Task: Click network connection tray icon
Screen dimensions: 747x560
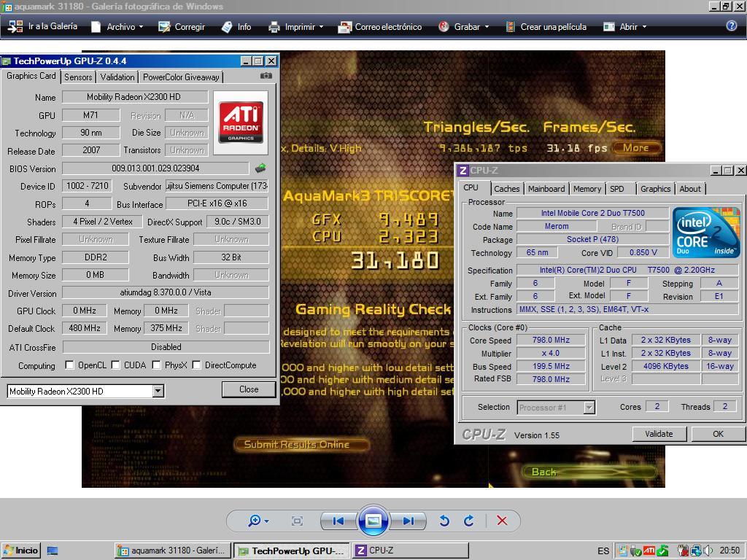Action: 695,551
